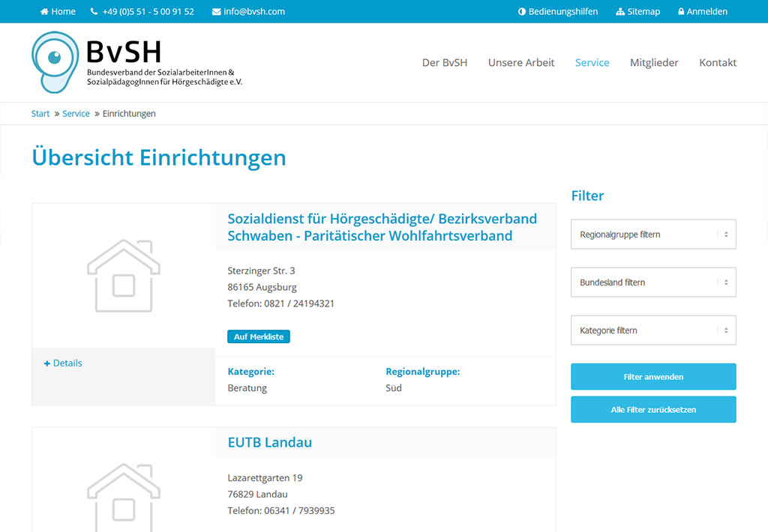Viewport: 768px width, 532px height.
Task: Open the Unsere Arbeit menu
Action: pos(521,63)
